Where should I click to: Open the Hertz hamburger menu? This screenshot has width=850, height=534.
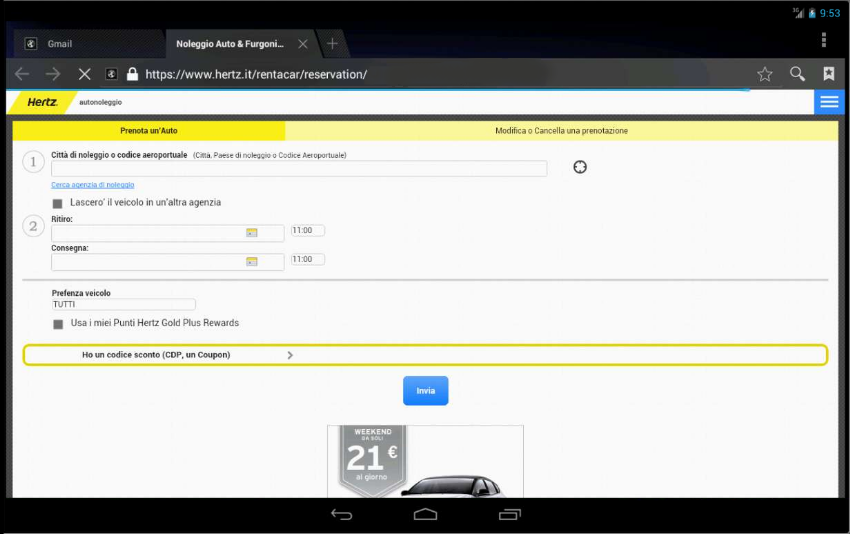pyautogui.click(x=829, y=102)
